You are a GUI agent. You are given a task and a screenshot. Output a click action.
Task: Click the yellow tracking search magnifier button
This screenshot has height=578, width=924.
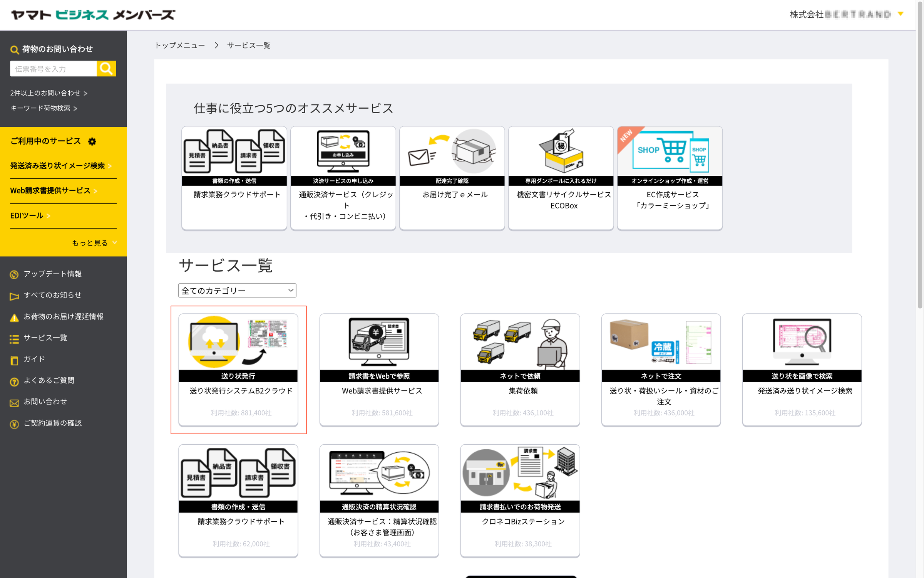click(106, 68)
